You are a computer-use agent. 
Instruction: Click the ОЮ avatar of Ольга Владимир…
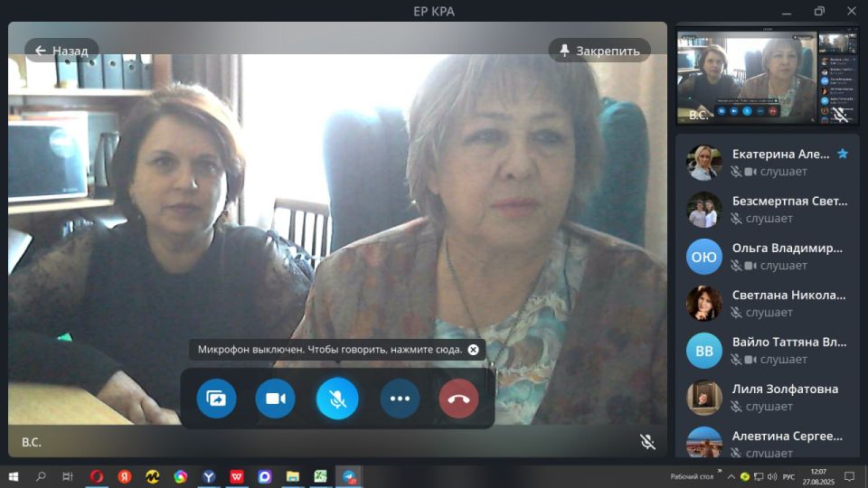click(x=703, y=257)
